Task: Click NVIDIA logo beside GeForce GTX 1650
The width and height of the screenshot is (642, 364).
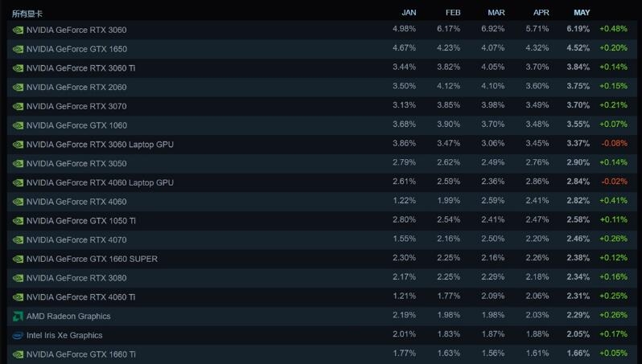Action: click(18, 49)
